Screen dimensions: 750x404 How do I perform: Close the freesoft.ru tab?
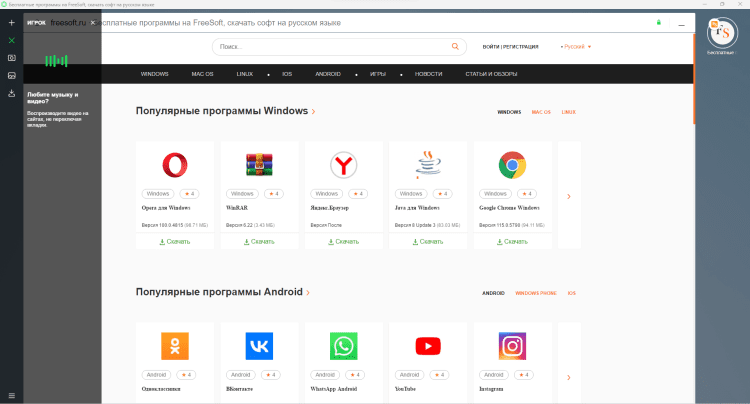point(93,23)
